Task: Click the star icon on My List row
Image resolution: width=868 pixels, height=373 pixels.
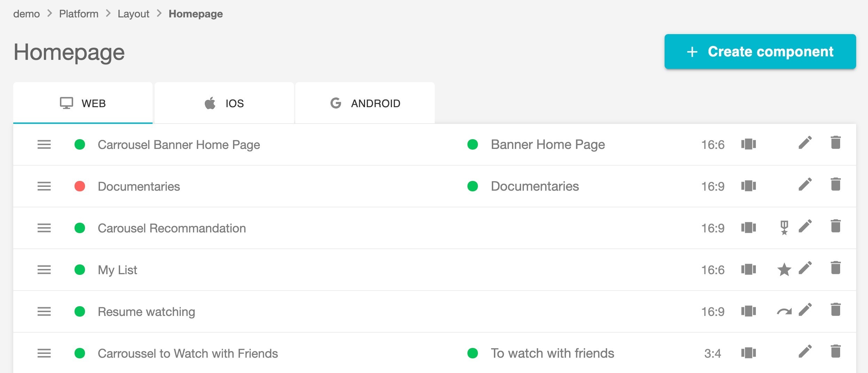Action: (784, 270)
